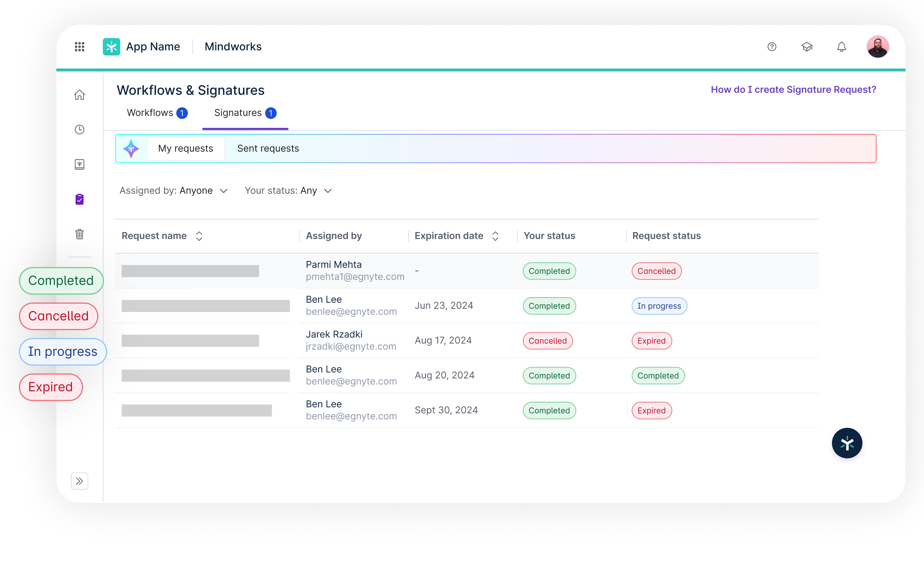Open the learning graduation cap icon
Screen dimensions: 924x579
click(807, 47)
